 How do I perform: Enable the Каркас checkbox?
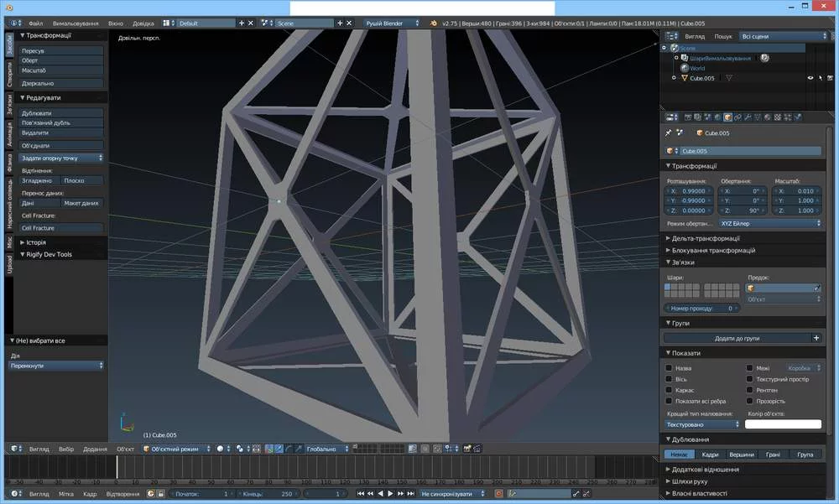[x=670, y=390]
